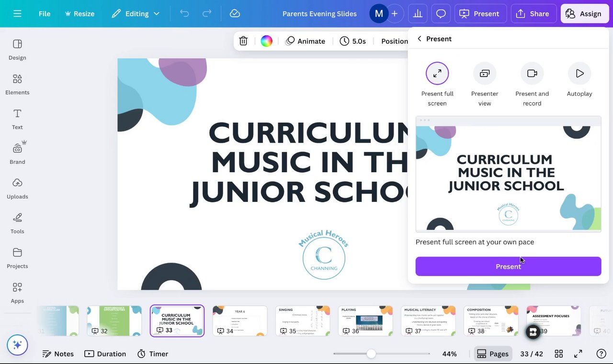Select slide 39 Assessment Focuses thumbnail

554,321
